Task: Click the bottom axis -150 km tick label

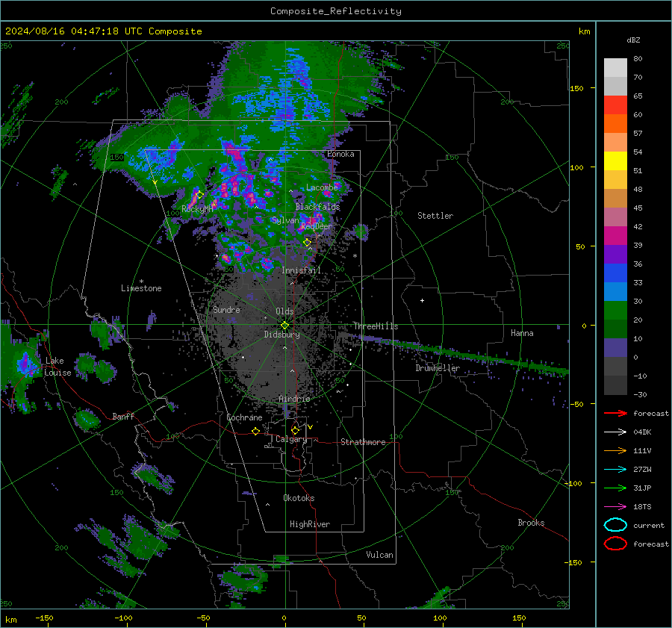Action: (x=44, y=618)
